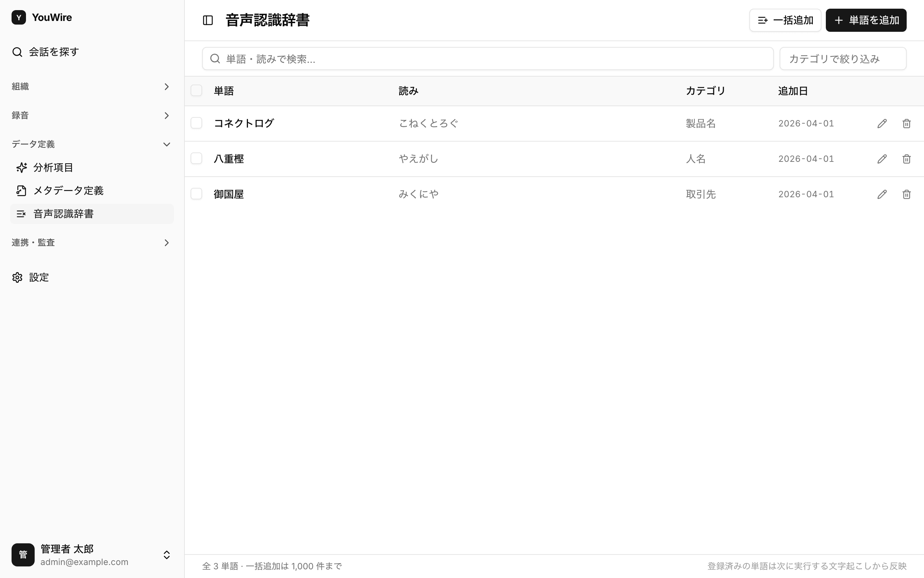Click the 一括追加 button
This screenshot has height=578, width=924.
785,20
